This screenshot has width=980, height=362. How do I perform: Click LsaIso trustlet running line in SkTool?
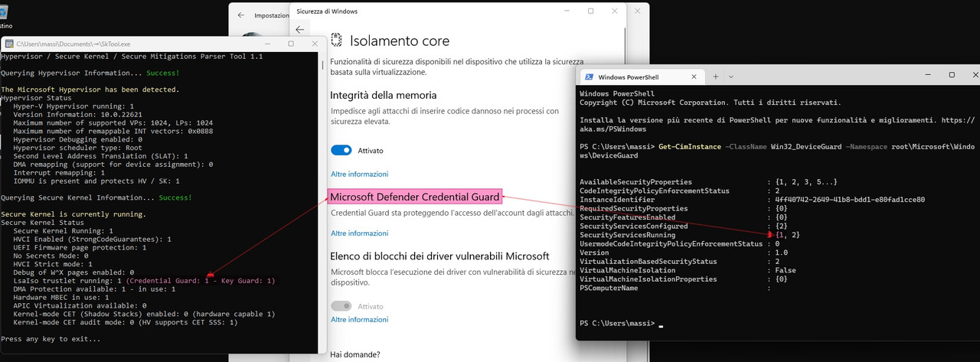(144, 281)
